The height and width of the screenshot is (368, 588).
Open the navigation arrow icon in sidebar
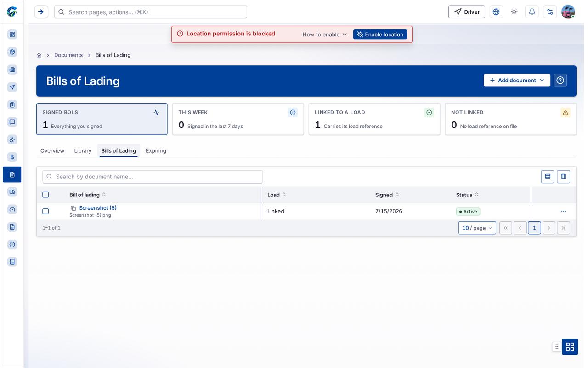pos(12,87)
